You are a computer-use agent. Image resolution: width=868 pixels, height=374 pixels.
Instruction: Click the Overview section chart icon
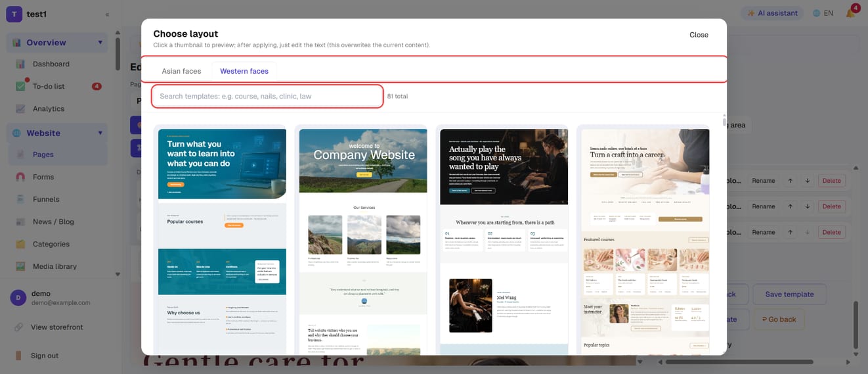click(16, 43)
